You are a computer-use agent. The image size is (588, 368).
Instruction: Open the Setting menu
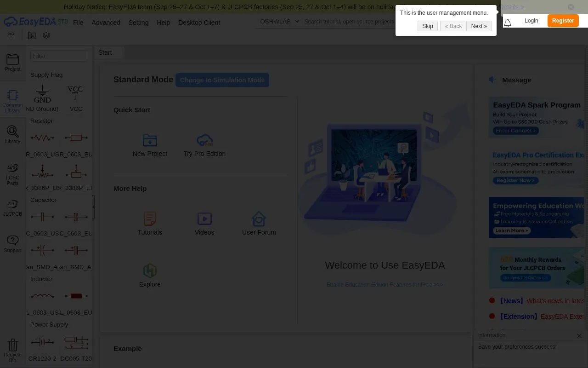tap(138, 23)
